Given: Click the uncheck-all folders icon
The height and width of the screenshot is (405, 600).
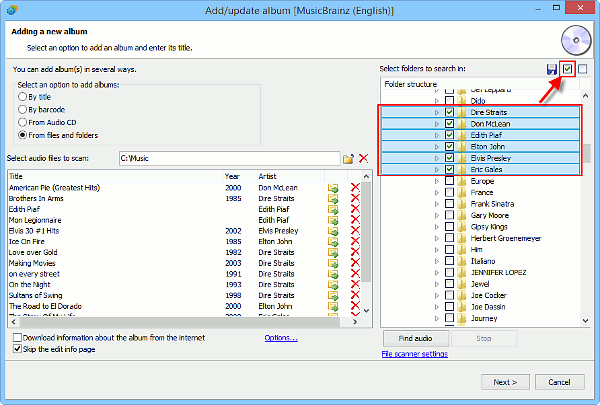Looking at the screenshot, I should click(582, 69).
